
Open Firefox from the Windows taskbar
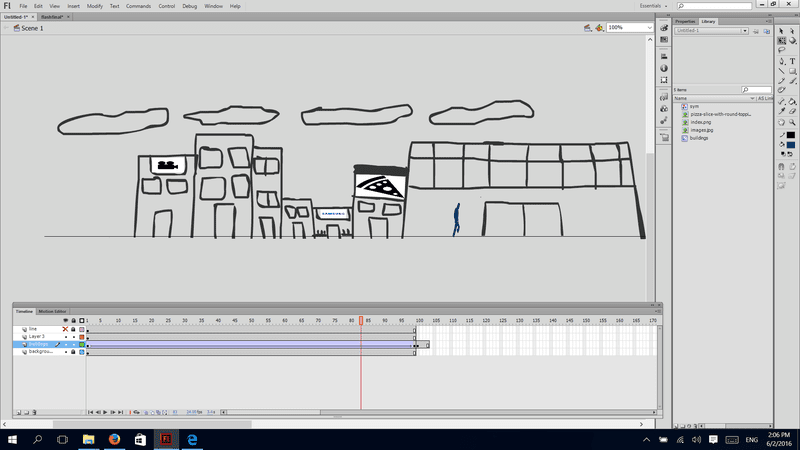(114, 439)
